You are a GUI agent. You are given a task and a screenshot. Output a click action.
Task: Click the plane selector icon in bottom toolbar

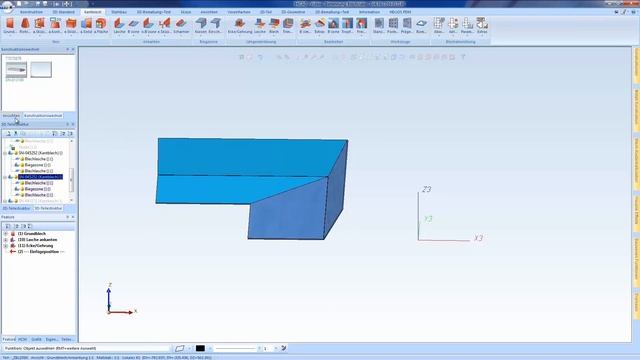point(180,348)
